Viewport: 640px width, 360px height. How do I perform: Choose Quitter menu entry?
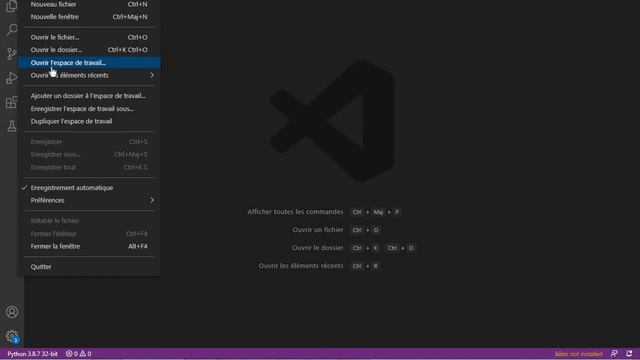click(89, 267)
